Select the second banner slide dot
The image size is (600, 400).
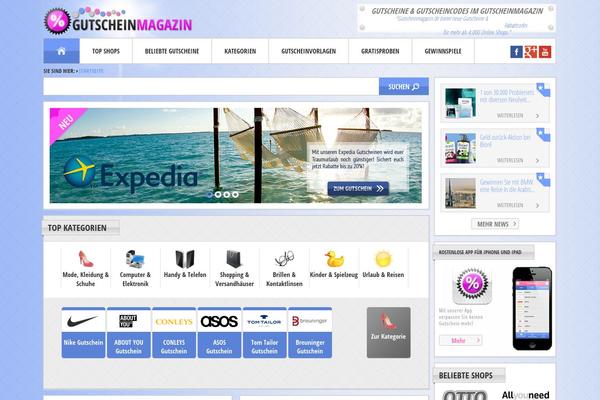tap(218, 194)
